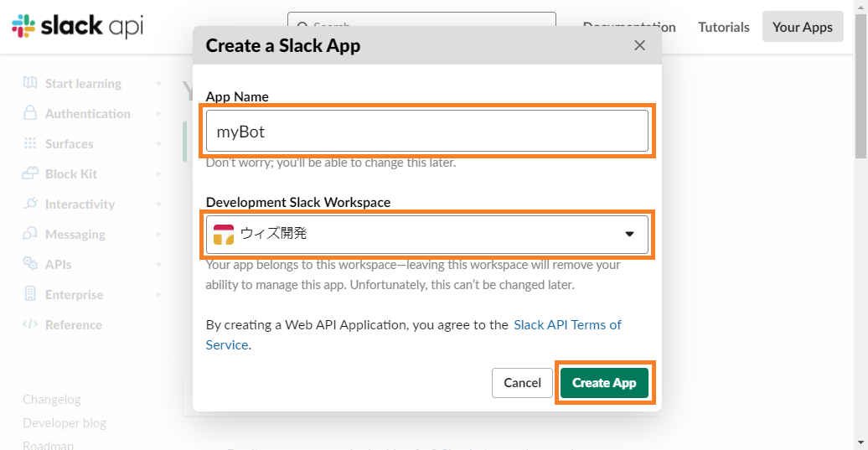This screenshot has height=450, width=868.
Task: Open Your Apps in the header
Action: (803, 27)
